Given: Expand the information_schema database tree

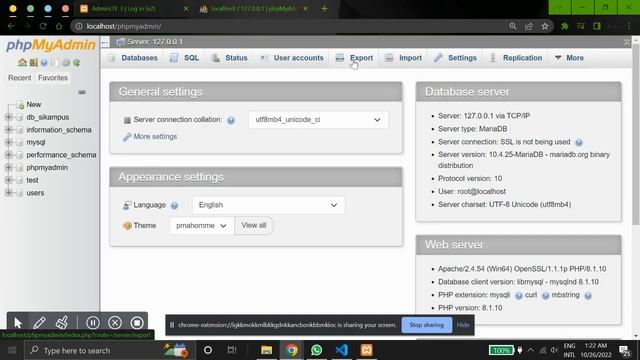Looking at the screenshot, I should coord(9,130).
